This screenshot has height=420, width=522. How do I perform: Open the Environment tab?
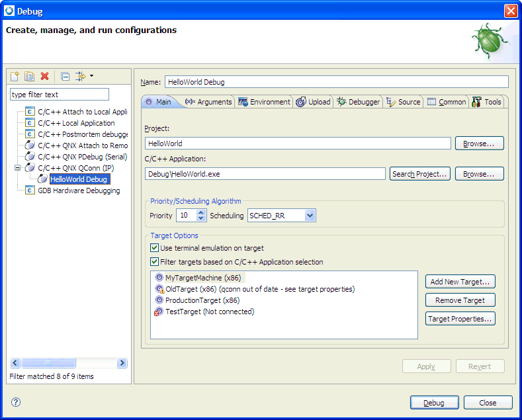click(265, 102)
